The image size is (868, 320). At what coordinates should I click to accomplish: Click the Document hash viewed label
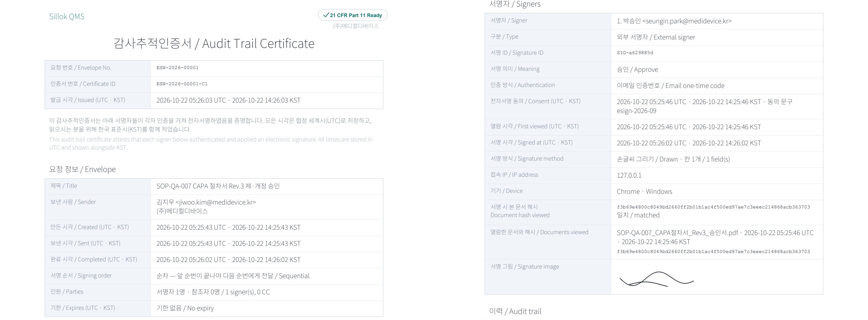pos(520,211)
